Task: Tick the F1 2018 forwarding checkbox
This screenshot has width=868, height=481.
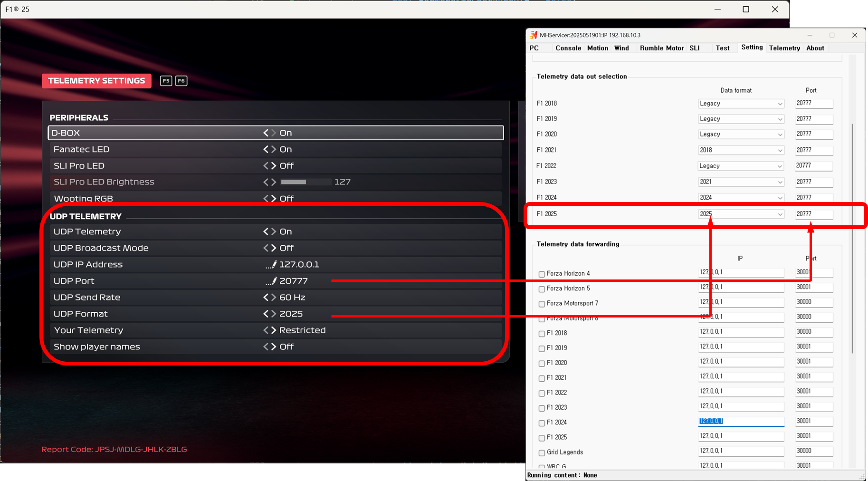Action: click(x=542, y=334)
